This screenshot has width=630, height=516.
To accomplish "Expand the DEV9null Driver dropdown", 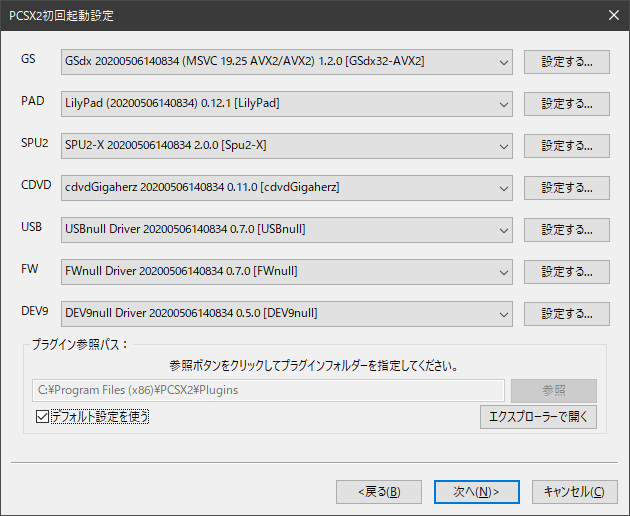I will pyautogui.click(x=286, y=314).
